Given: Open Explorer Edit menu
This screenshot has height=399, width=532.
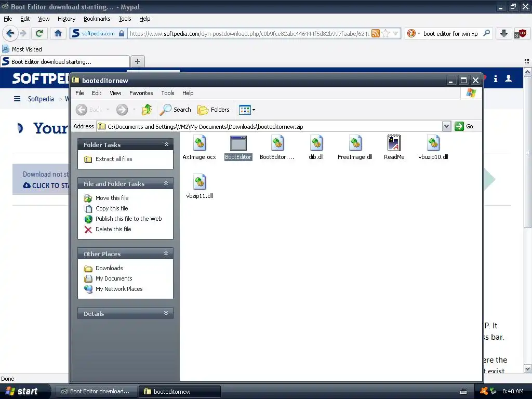Looking at the screenshot, I should point(97,93).
